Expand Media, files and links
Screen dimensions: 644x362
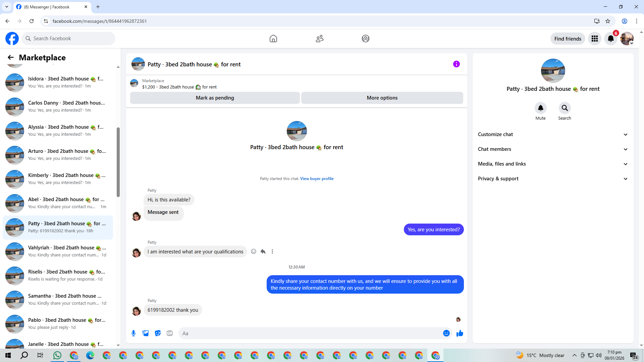(553, 164)
